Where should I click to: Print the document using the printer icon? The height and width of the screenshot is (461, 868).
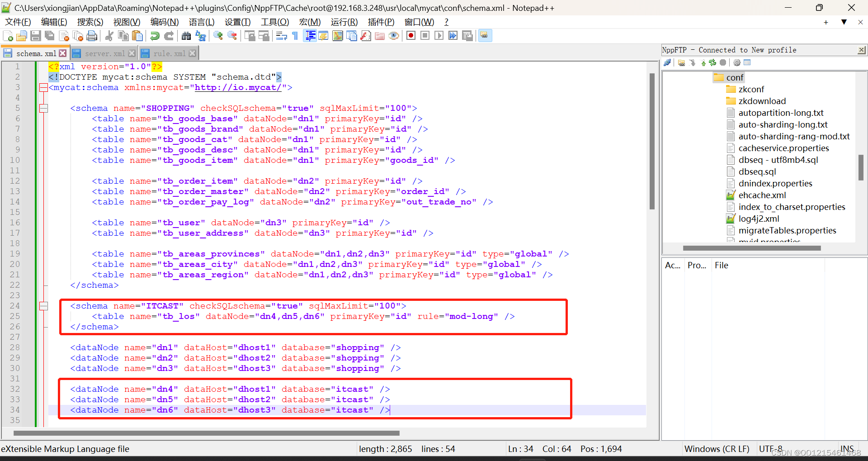click(x=92, y=36)
